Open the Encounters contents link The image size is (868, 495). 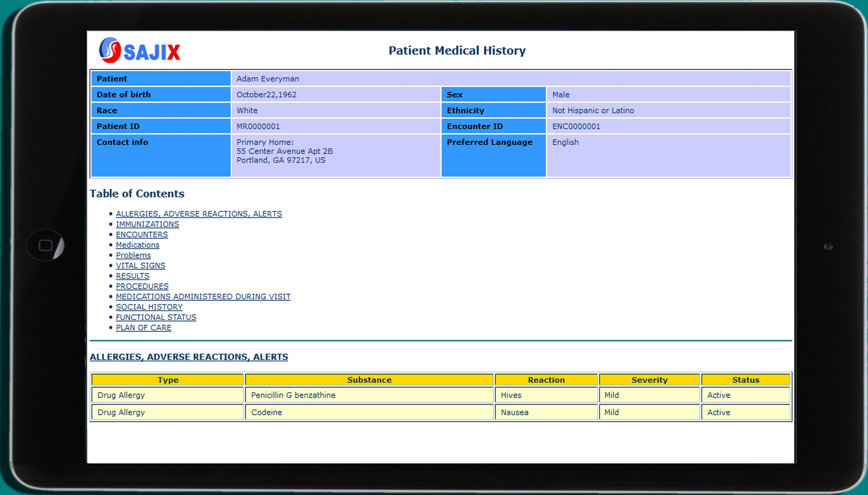coord(142,234)
